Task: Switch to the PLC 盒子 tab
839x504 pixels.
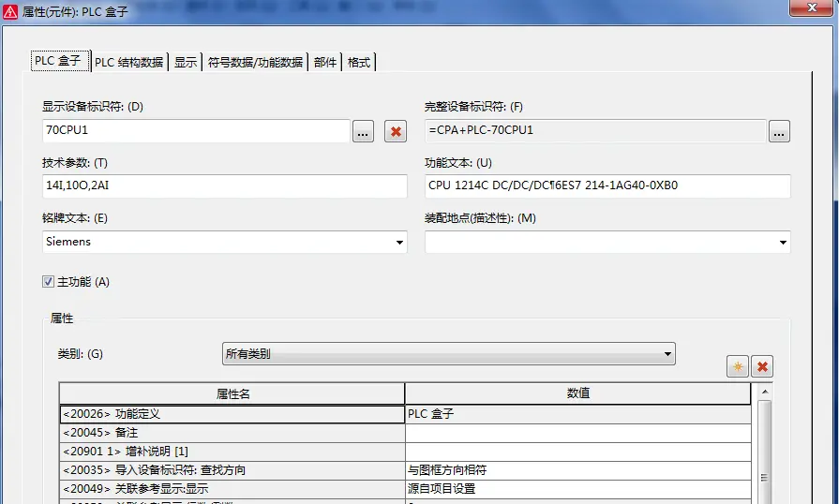Action: (x=58, y=61)
